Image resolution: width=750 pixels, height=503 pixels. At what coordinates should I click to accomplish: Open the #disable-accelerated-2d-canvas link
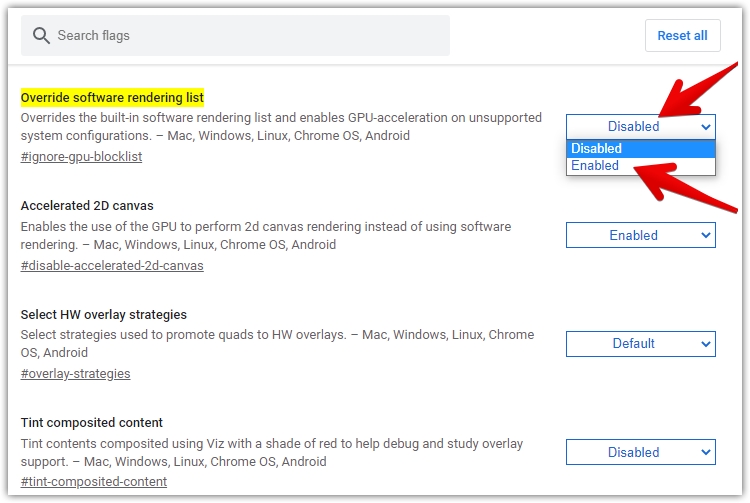pyautogui.click(x=112, y=265)
